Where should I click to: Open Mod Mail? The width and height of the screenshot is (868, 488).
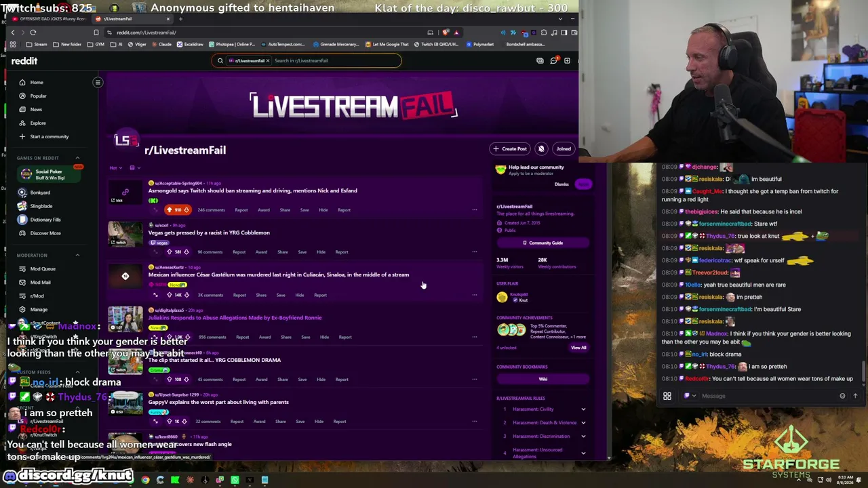pos(40,283)
